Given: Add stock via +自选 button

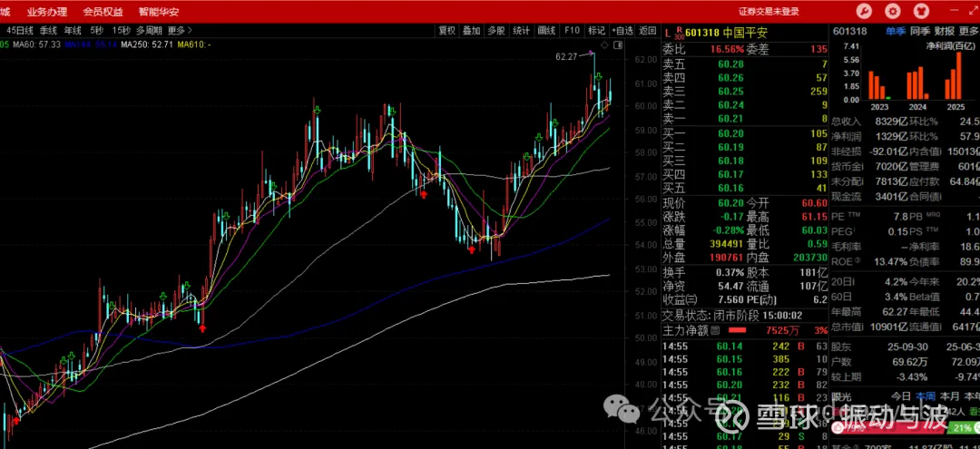Looking at the screenshot, I should (622, 30).
